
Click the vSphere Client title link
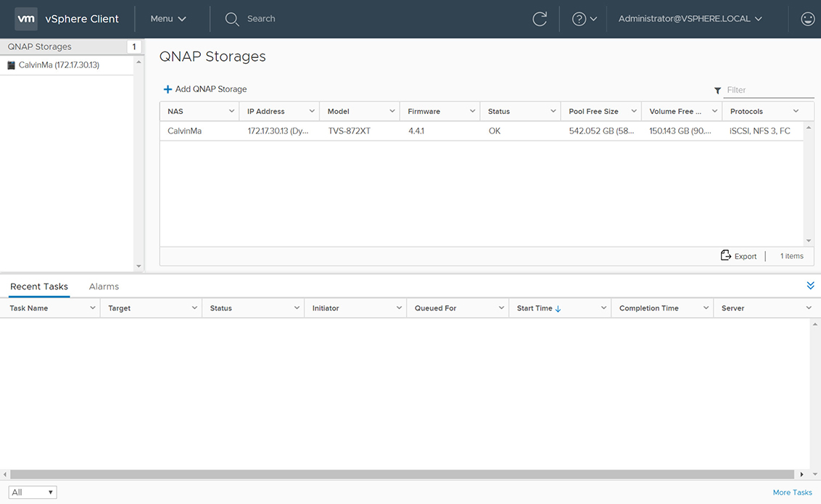tap(82, 19)
